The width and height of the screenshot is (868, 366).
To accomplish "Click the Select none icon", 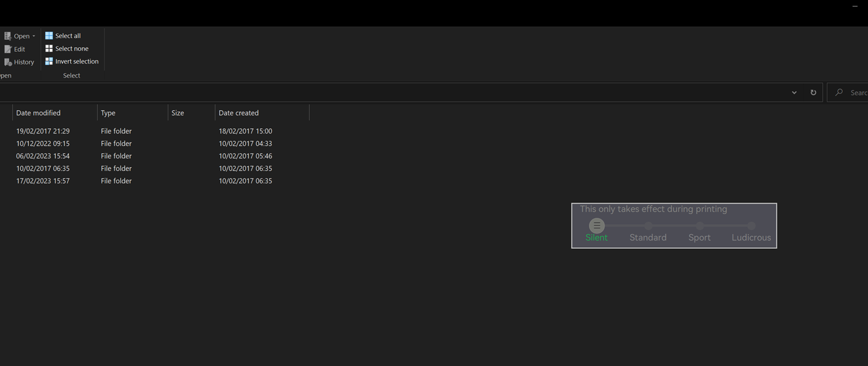I will [x=49, y=48].
